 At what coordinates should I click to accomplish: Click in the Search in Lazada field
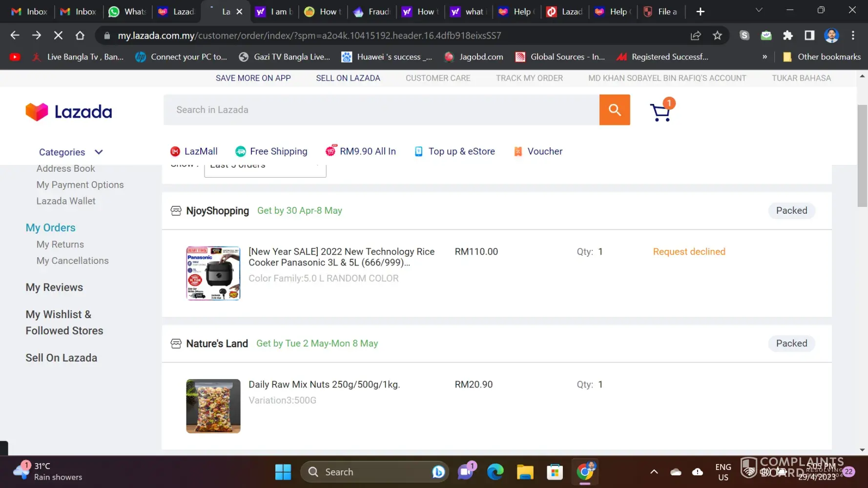click(381, 110)
